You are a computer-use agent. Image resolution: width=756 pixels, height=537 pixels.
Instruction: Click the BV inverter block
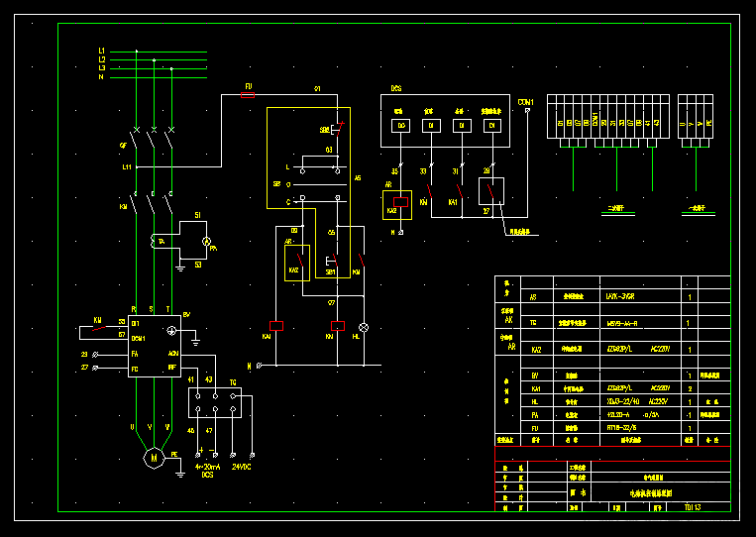click(155, 346)
